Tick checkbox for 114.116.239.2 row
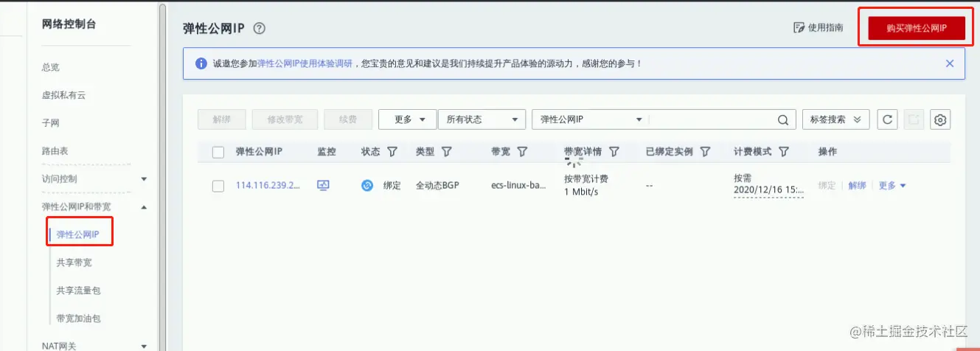This screenshot has width=980, height=351. 218,186
